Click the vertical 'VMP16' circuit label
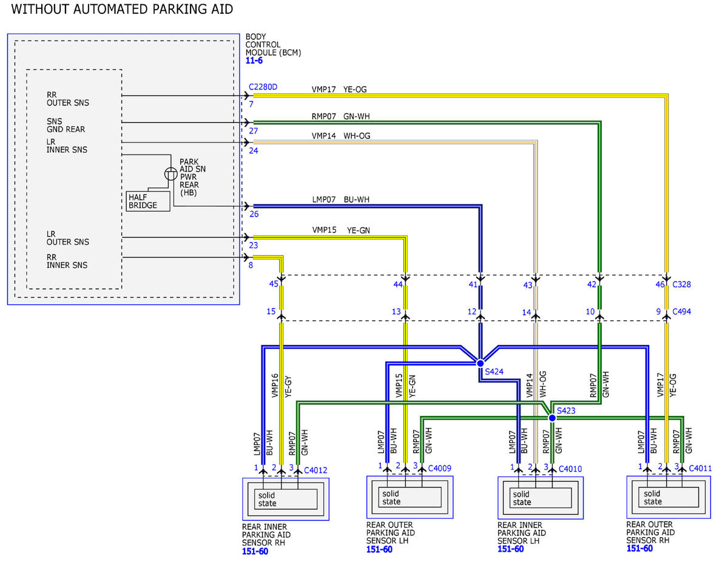The width and height of the screenshot is (728, 562). (274, 386)
